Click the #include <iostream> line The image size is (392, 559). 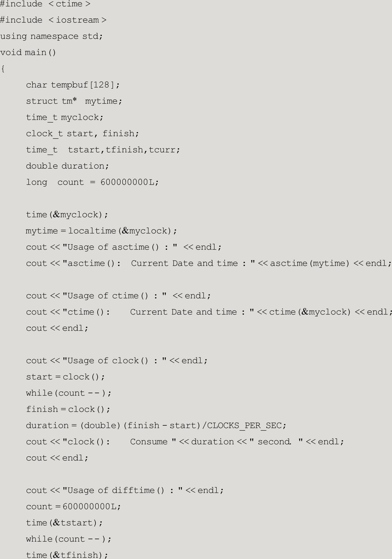(53, 20)
